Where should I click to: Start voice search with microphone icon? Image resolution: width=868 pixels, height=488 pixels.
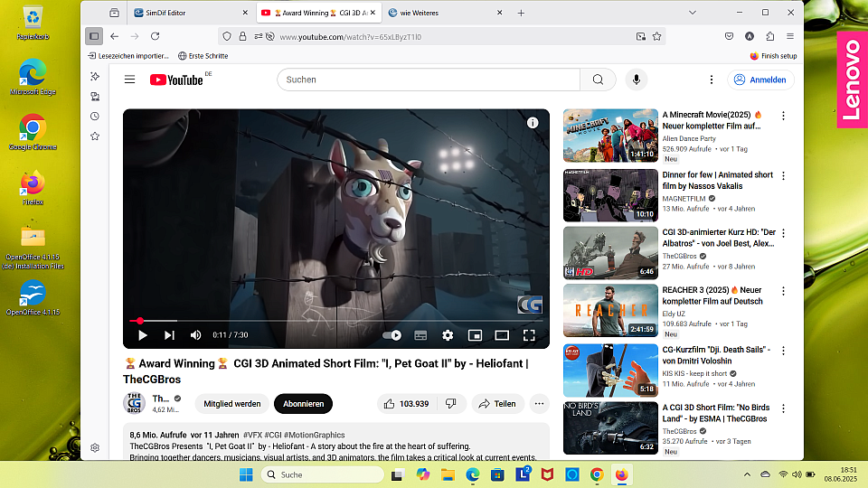(636, 80)
